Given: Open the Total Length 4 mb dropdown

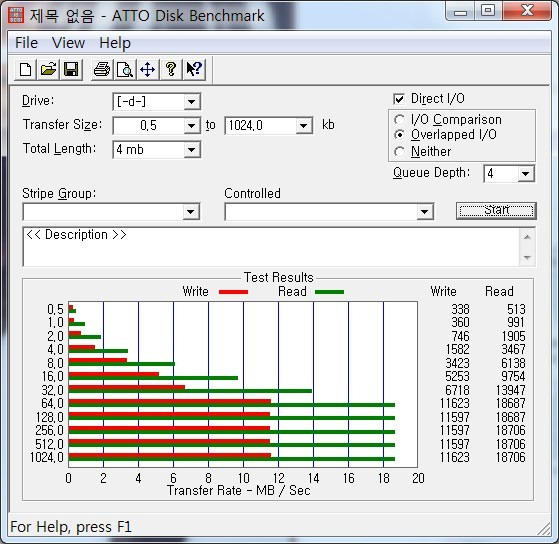Looking at the screenshot, I should pyautogui.click(x=192, y=150).
